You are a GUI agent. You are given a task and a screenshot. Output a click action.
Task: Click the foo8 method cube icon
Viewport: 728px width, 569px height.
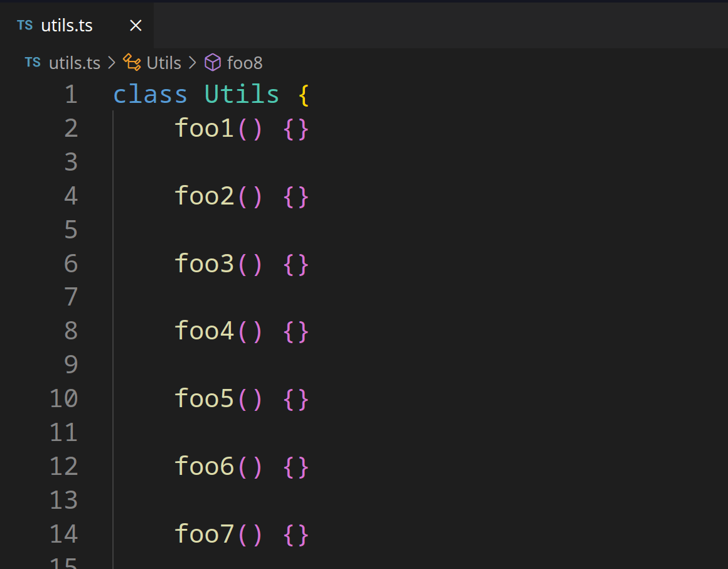pyautogui.click(x=213, y=63)
